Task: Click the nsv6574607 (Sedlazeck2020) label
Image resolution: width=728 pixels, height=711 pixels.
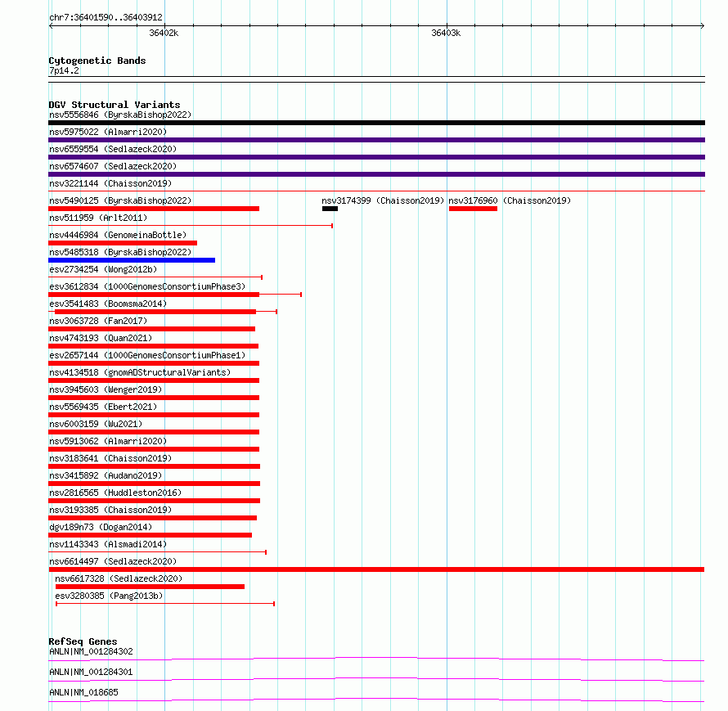Action: (113, 166)
